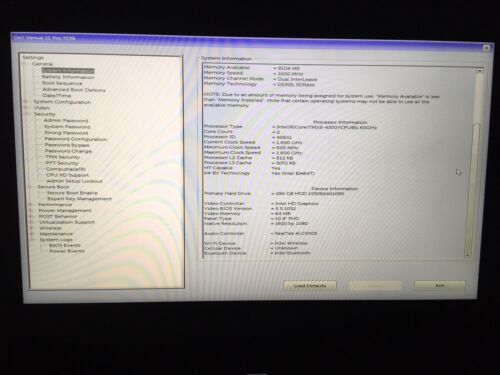Select System Information in the General tree
Image resolution: width=500 pixels, height=375 pixels.
(68, 71)
